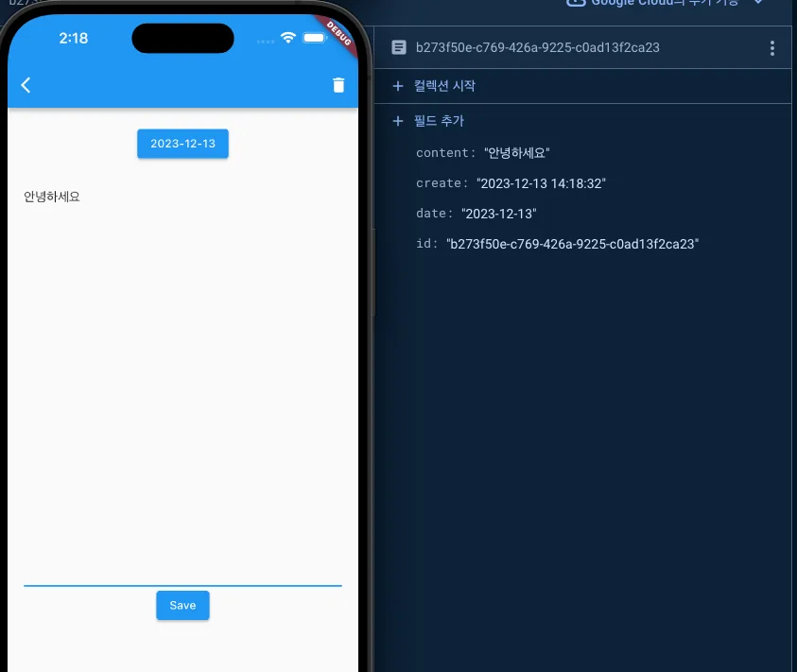
Task: Tap the 안녕하세요 note text field
Action: click(x=183, y=387)
